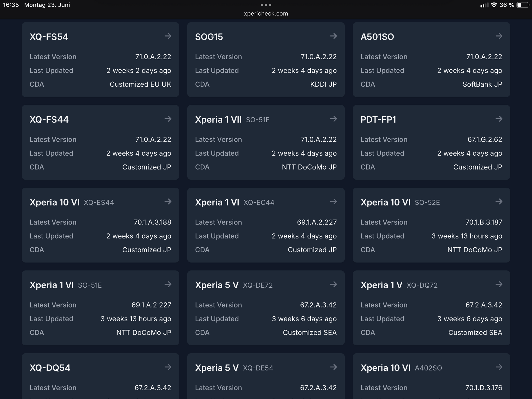The image size is (532, 399).
Task: Tap the cellular signal bars icon
Action: [x=484, y=5]
